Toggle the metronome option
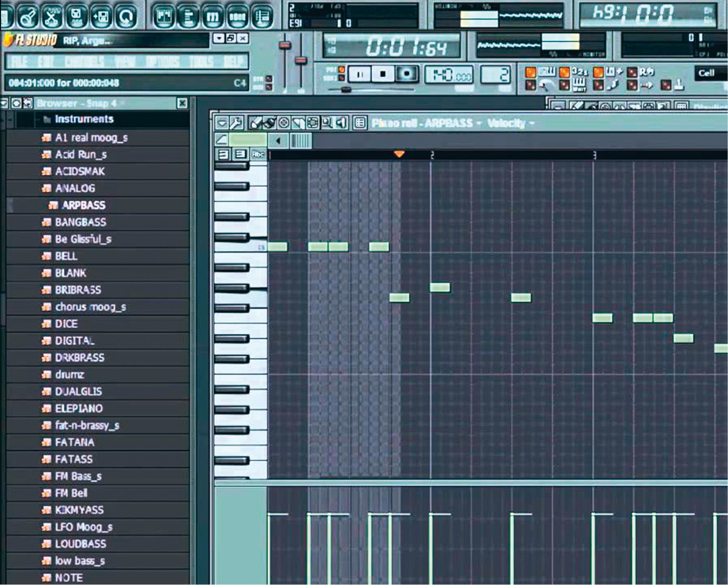Viewport: 728px width, 585px height. [531, 84]
